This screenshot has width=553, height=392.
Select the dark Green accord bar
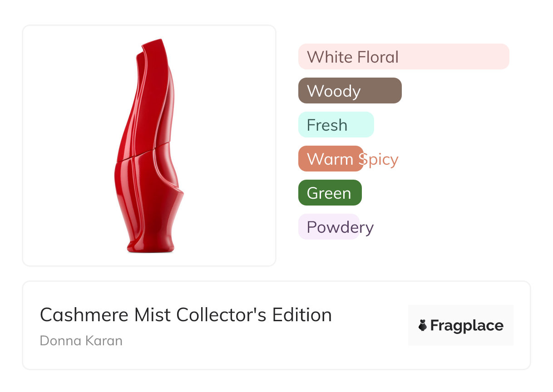point(330,193)
